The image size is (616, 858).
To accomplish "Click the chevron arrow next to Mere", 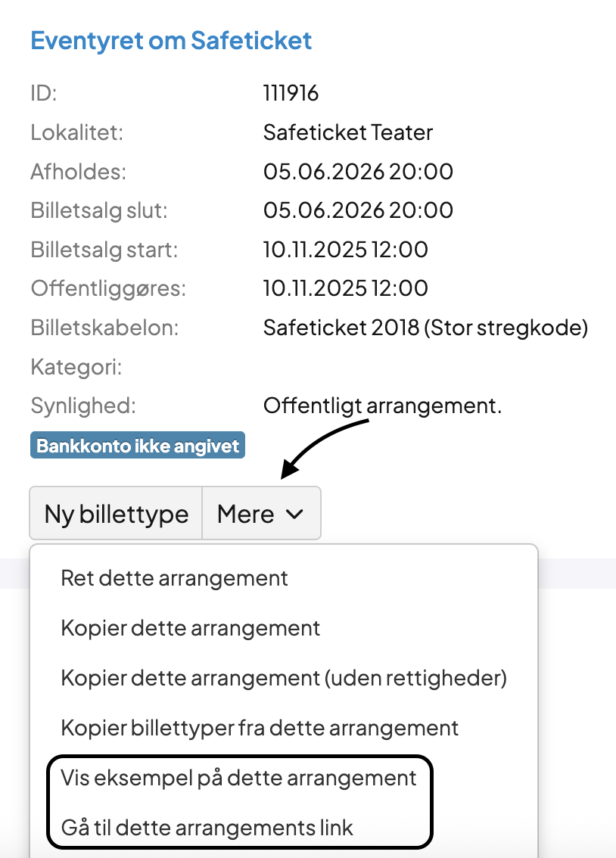I will (x=294, y=514).
